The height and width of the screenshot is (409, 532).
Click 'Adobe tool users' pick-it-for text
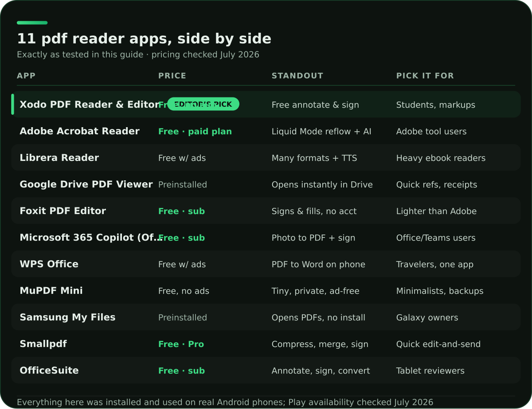tap(431, 132)
